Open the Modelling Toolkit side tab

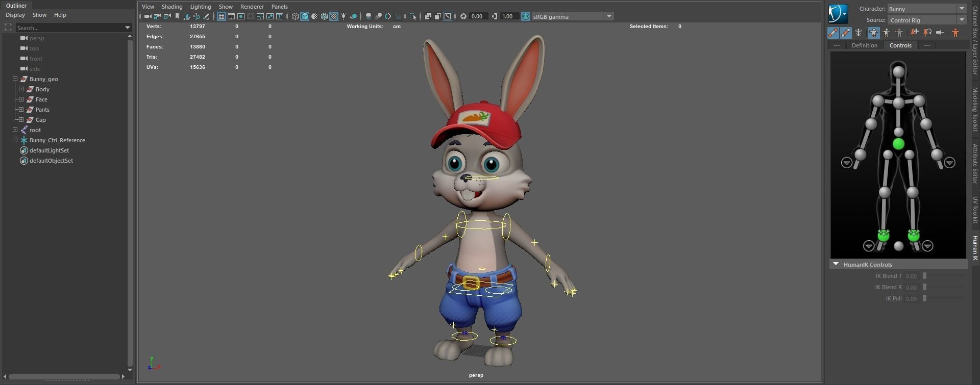coord(975,109)
